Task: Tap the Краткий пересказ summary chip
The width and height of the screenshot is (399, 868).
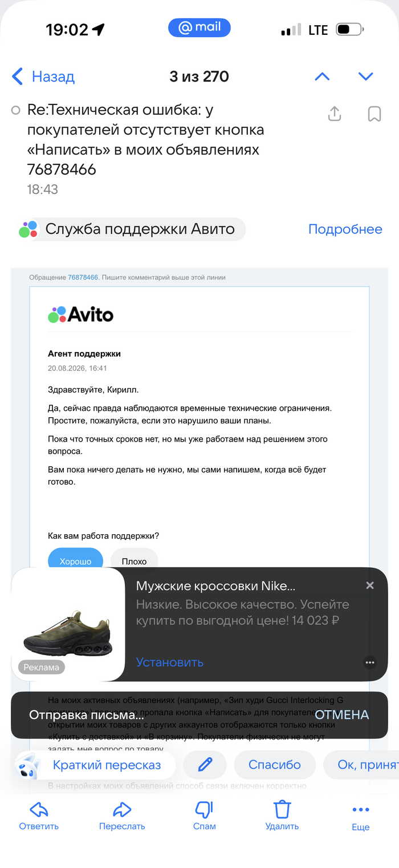Action: 95,765
